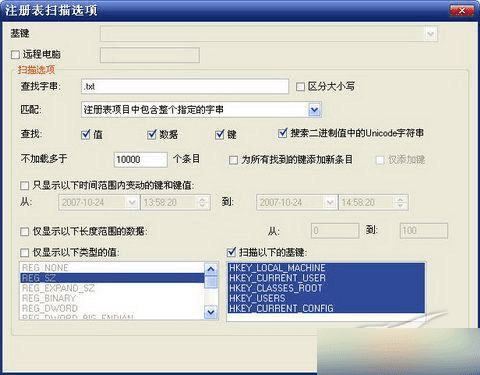This screenshot has height=375, width=480.
Task: Select REG_NONE in the type list
Action: [x=112, y=268]
